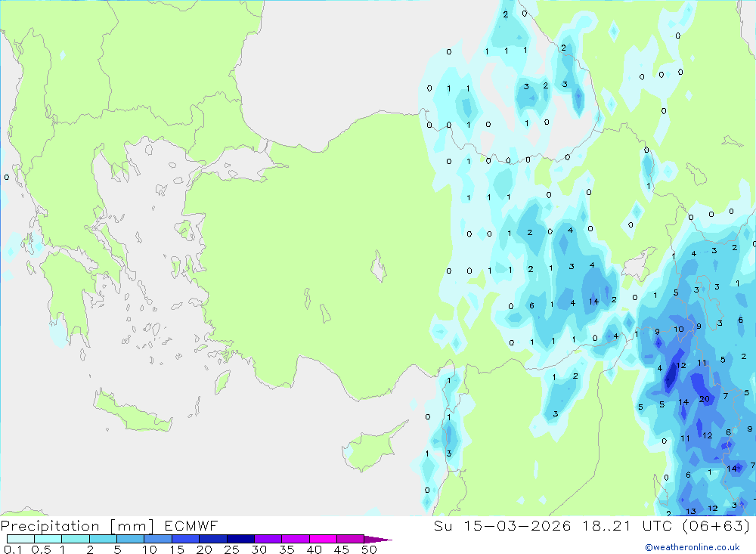
Task: Select the '45' legend scale label
Action: [x=342, y=549]
